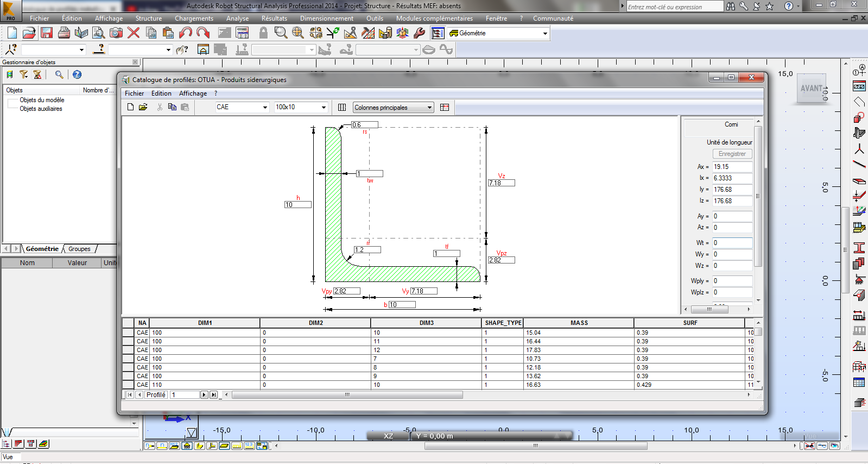Click the horizontal scrollbar of profile table
The height and width of the screenshot is (464, 868).
(347, 395)
